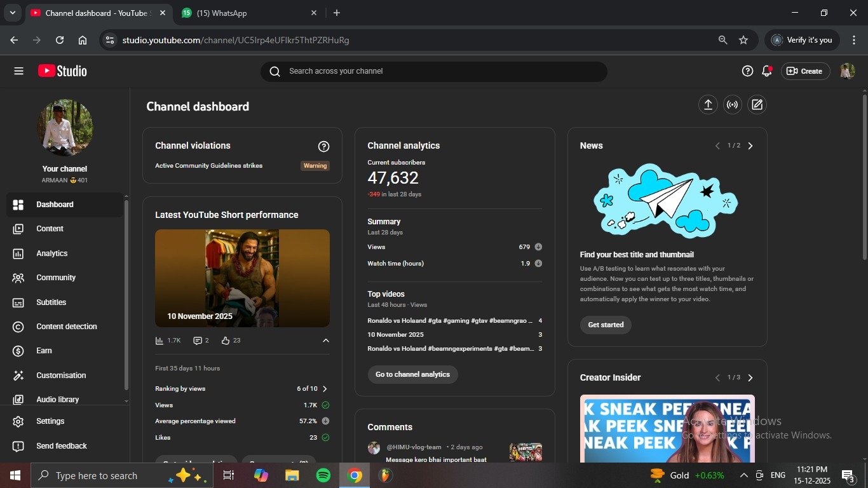Image resolution: width=868 pixels, height=488 pixels.
Task: Click the Search across your channel field
Action: pos(433,71)
